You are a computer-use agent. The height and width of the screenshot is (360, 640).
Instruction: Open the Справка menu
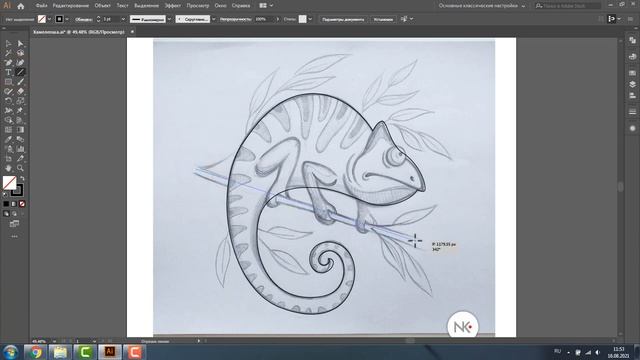point(241,6)
